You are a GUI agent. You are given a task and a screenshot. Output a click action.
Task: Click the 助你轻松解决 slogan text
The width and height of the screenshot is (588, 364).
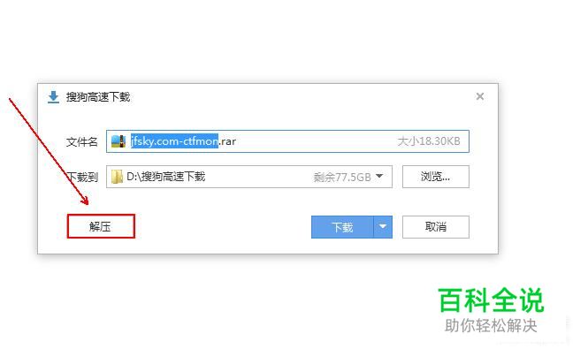[x=491, y=325]
